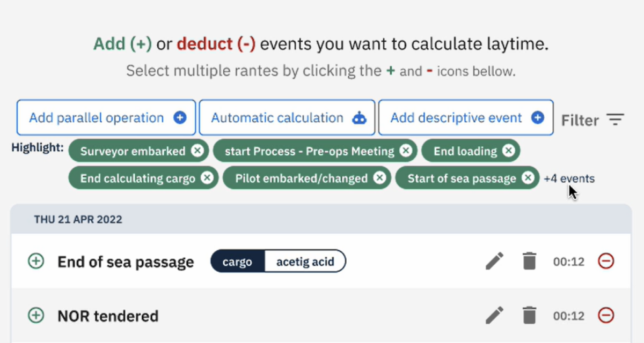Select the cargo acetig acid tag
Screen dimensions: 644x343
[x=278, y=262]
